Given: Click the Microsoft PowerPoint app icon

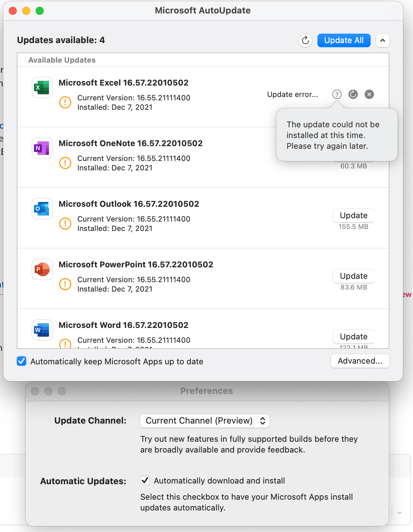Looking at the screenshot, I should point(42,269).
